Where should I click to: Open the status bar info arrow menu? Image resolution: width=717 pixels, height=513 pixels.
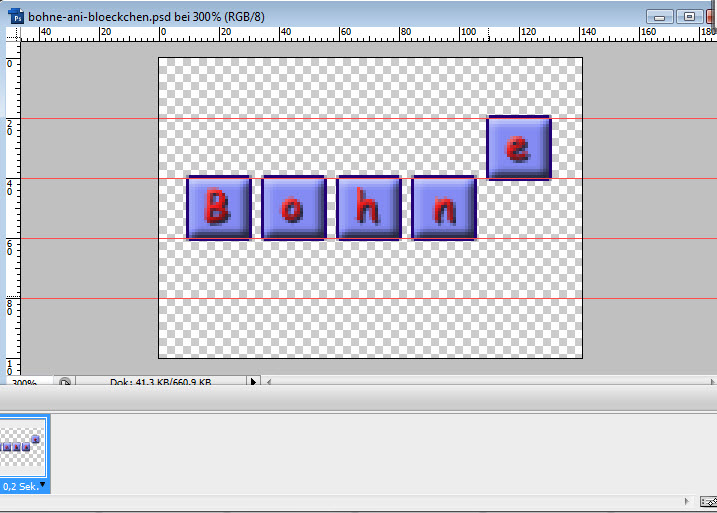[x=253, y=382]
